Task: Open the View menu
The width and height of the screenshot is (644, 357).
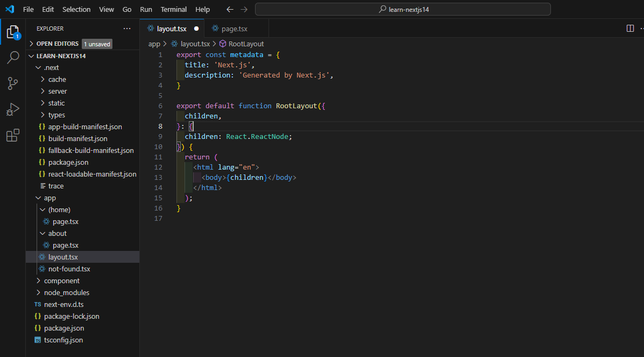Action: click(x=107, y=10)
